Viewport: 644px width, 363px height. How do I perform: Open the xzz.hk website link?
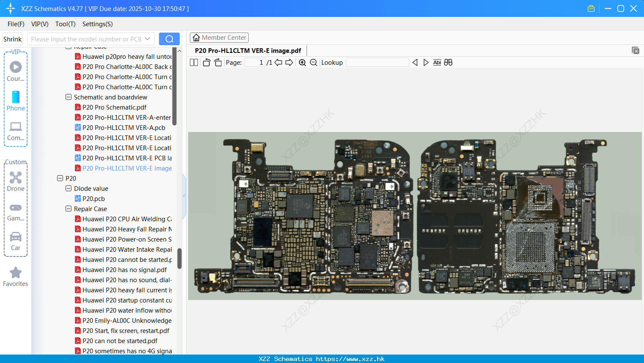coord(350,359)
